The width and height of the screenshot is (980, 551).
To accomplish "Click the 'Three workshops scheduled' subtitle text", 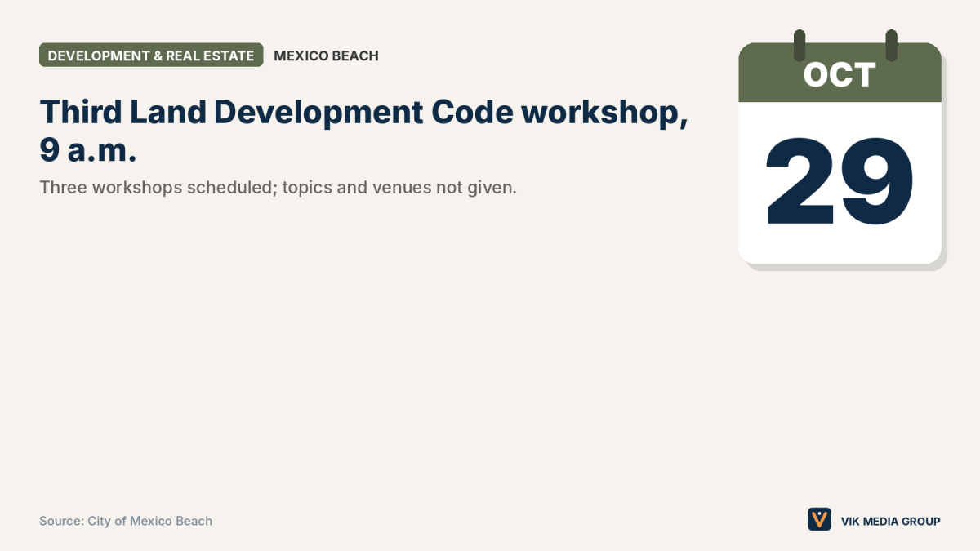I will tap(278, 187).
